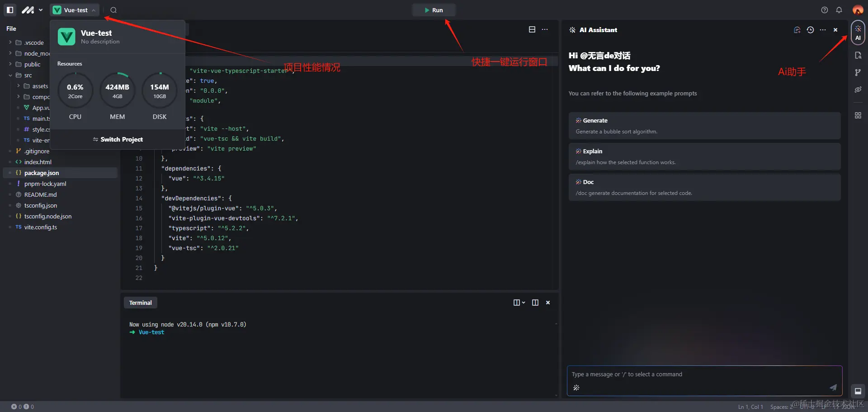Split the terminal panel
Screen dimensions: 868x412
[535, 303]
